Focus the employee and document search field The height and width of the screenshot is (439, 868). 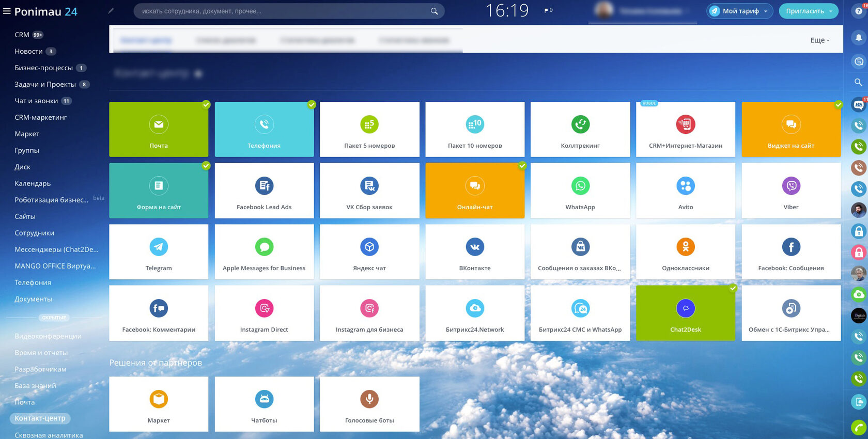(289, 11)
